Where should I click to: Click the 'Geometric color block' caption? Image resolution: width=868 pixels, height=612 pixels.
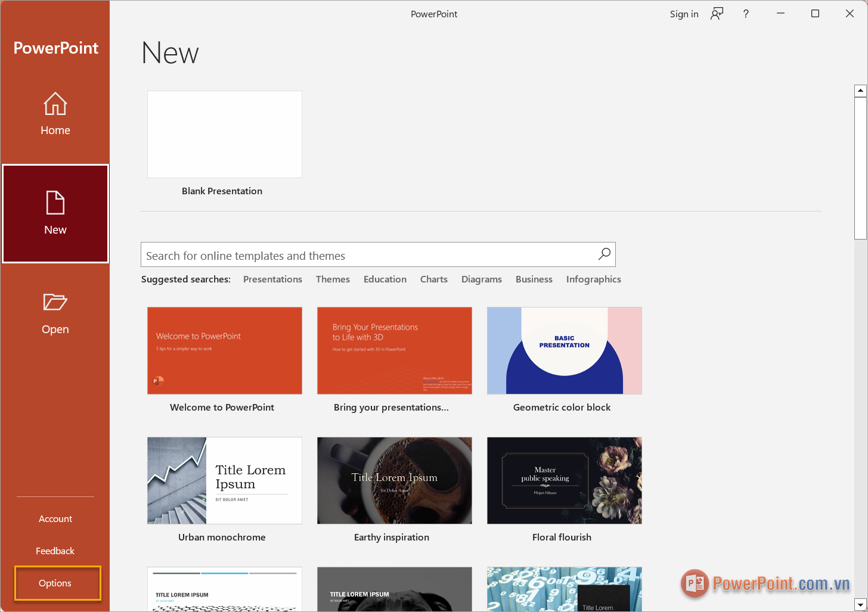click(562, 407)
